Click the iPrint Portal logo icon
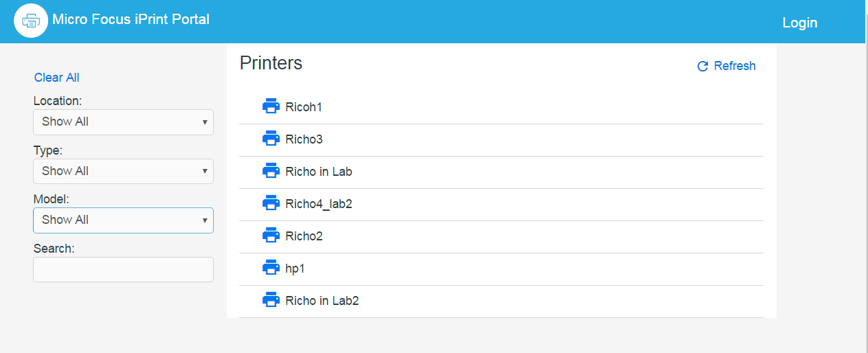This screenshot has width=868, height=353. [x=31, y=21]
